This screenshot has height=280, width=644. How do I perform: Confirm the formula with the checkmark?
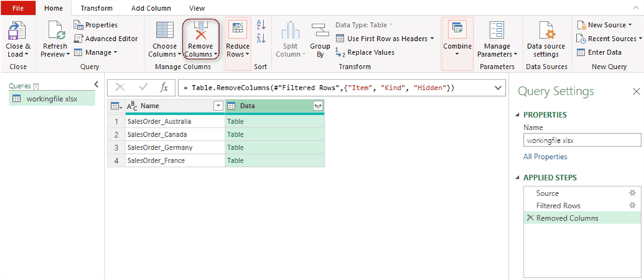tap(144, 87)
